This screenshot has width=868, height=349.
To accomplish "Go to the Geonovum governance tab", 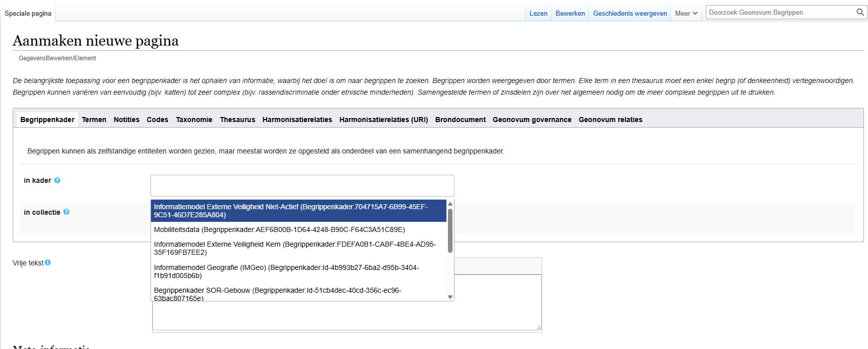I will [532, 120].
